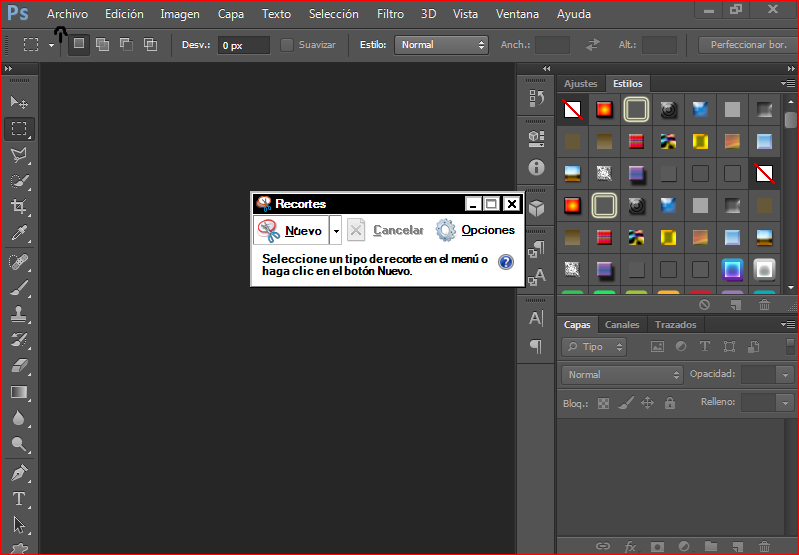Open the Estilos panel flyout menu
This screenshot has width=799, height=555.
[x=788, y=83]
